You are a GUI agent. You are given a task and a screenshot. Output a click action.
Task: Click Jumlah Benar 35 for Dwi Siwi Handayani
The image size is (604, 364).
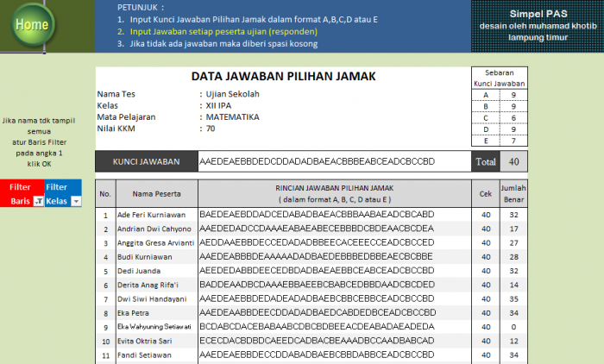coord(514,299)
